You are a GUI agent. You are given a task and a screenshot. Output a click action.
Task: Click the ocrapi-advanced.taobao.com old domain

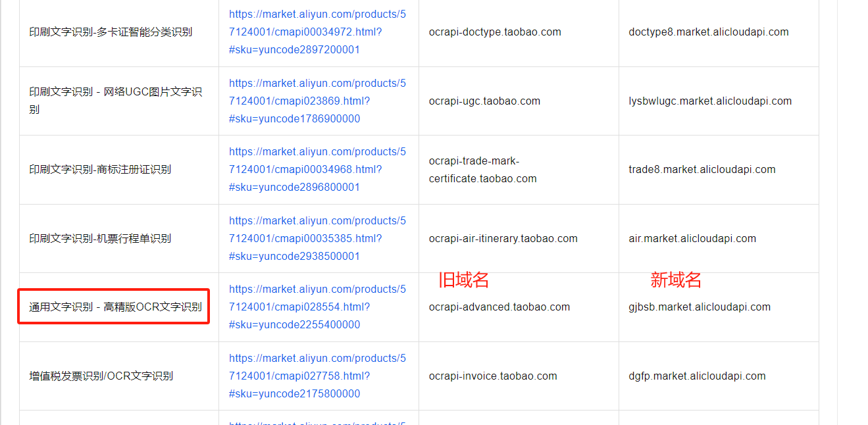499,307
